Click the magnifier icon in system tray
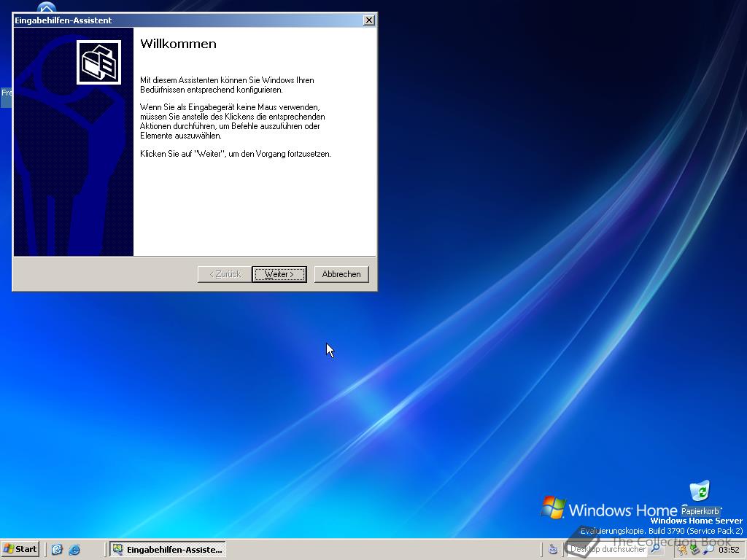 point(708,550)
